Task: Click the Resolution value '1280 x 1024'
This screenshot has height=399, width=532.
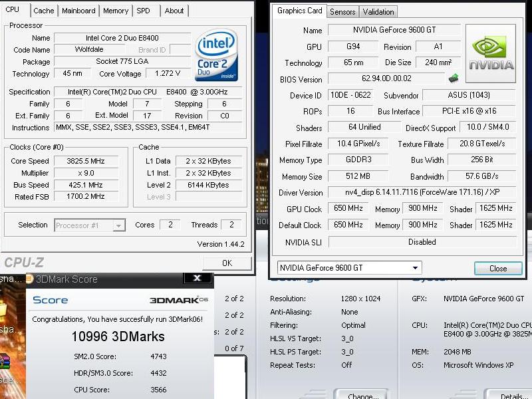Action: (360, 299)
